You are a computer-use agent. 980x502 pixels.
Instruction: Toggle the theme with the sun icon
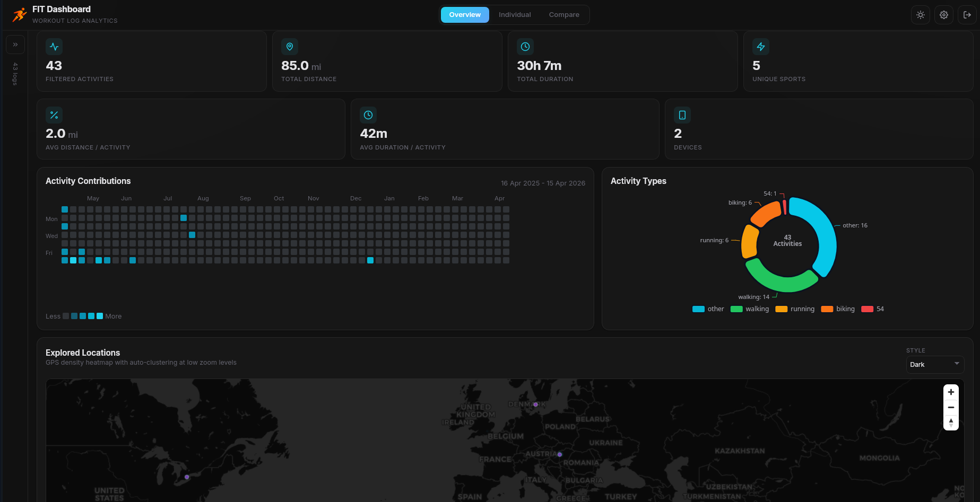tap(920, 14)
